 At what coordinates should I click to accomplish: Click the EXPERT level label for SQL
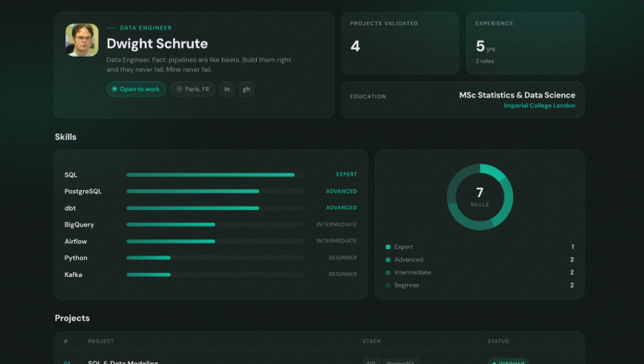tap(346, 175)
